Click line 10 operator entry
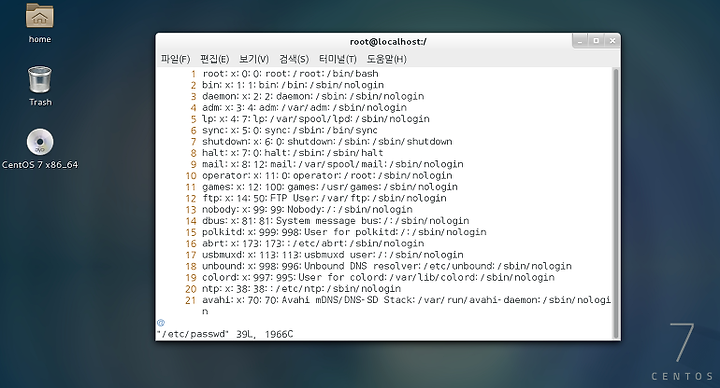 pyautogui.click(x=327, y=175)
